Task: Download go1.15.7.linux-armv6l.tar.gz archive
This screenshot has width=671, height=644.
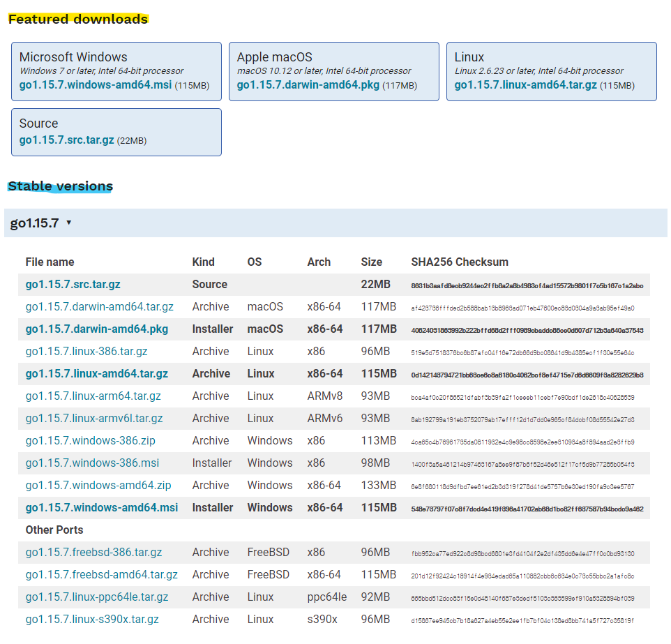Action: 94,418
